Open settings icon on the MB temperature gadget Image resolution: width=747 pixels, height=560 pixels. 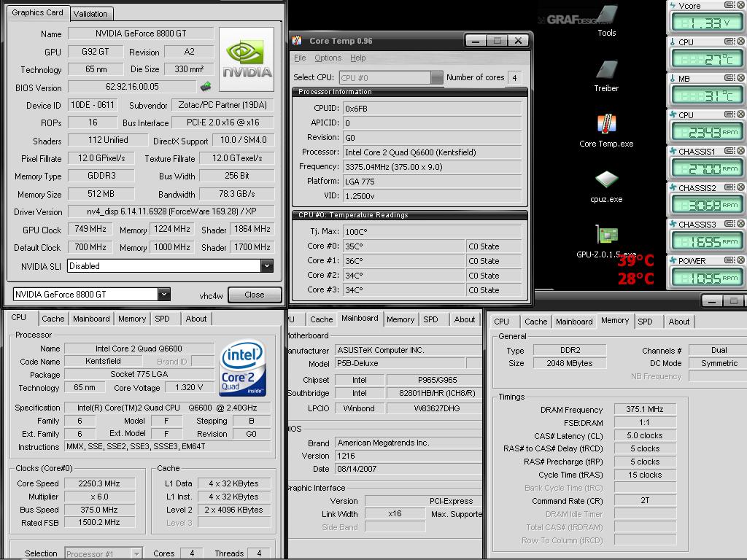pyautogui.click(x=729, y=77)
